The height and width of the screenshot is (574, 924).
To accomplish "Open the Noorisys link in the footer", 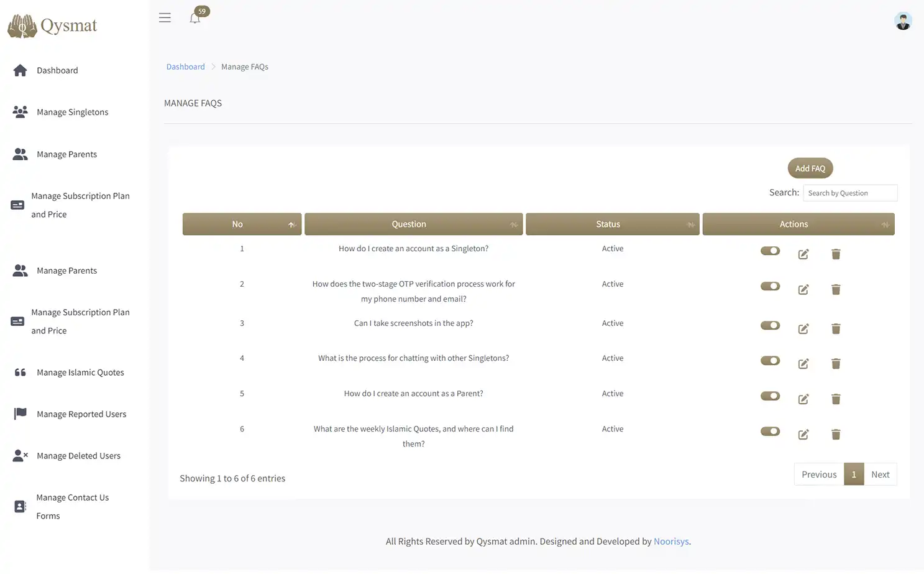I will tap(670, 541).
